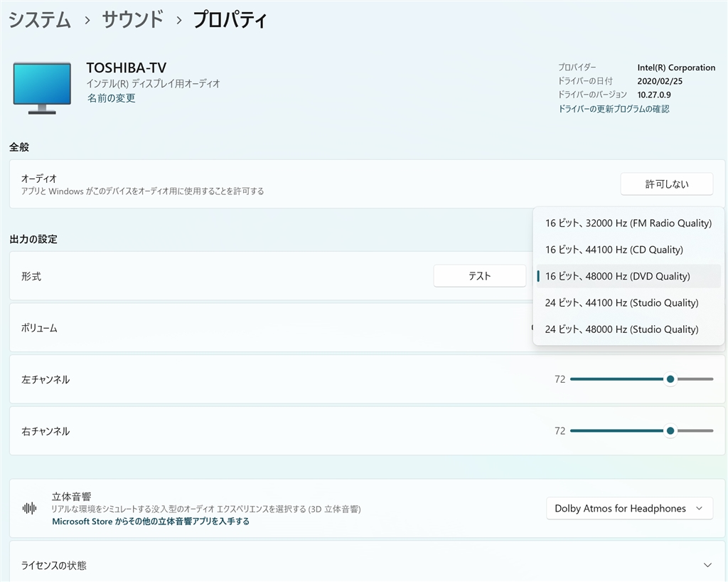
Task: Click driver date 2020/02/25 text
Action: click(x=660, y=81)
